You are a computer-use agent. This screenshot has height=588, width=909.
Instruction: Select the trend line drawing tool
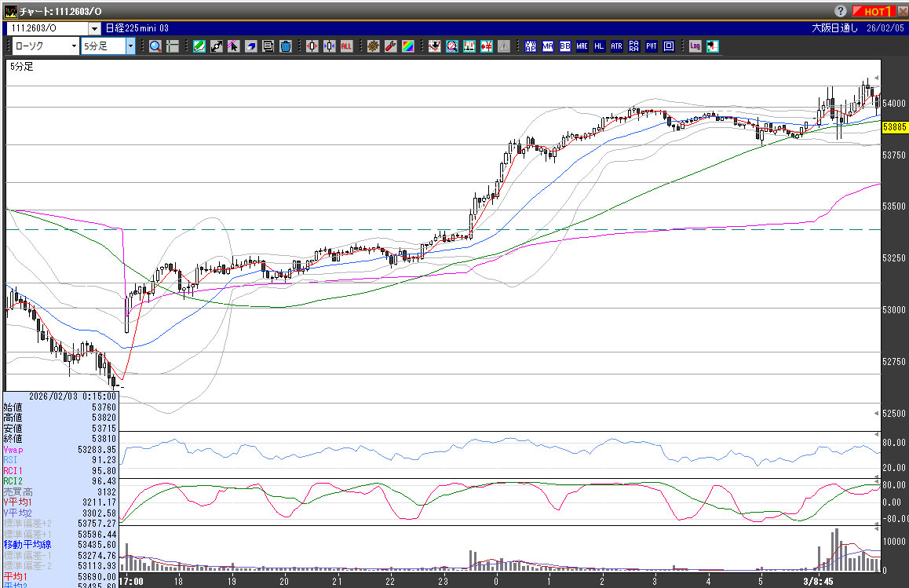[216, 46]
